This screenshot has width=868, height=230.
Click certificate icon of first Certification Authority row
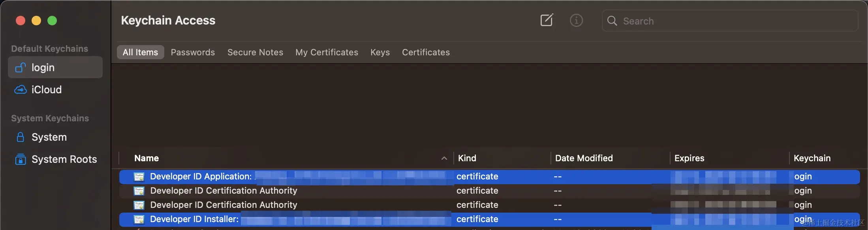pos(139,191)
